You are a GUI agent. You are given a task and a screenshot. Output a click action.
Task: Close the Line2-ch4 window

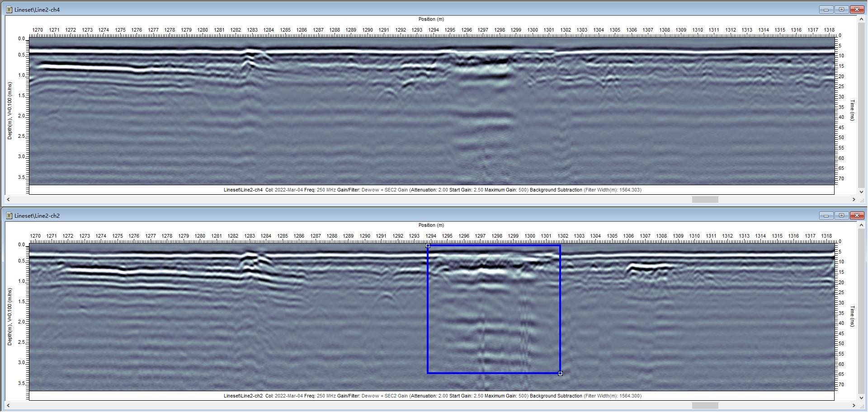[x=857, y=9]
